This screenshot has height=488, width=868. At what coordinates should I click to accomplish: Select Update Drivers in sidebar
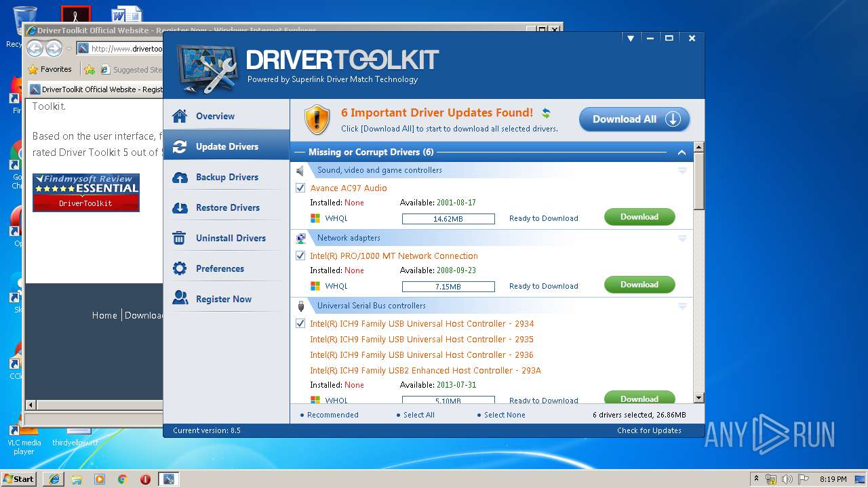(x=226, y=146)
